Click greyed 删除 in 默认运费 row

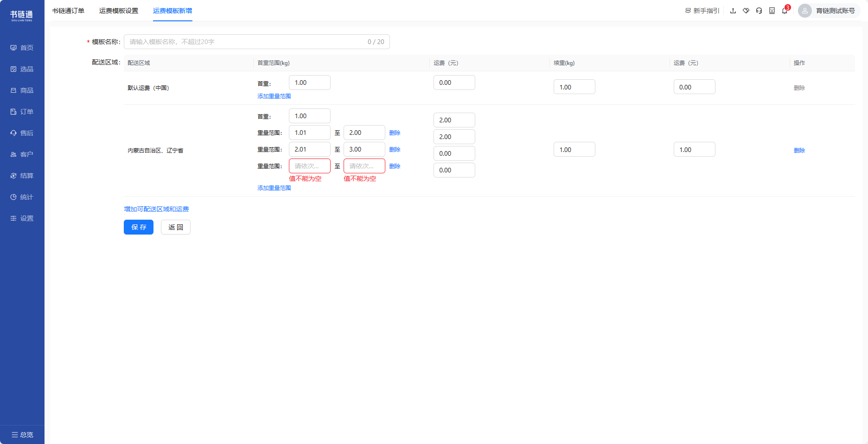pyautogui.click(x=799, y=88)
